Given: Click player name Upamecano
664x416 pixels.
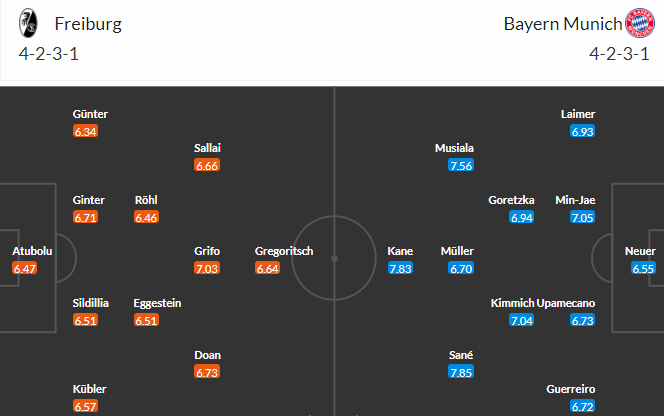Looking at the screenshot, I should (566, 303).
